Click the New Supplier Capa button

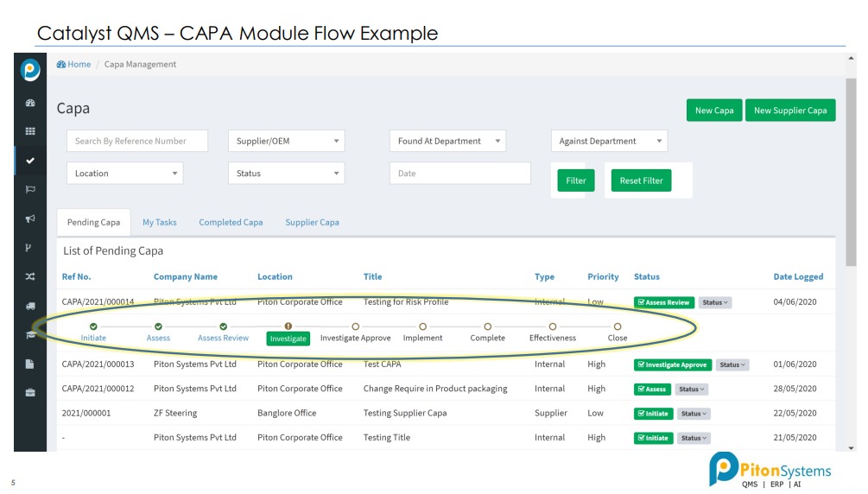(790, 111)
